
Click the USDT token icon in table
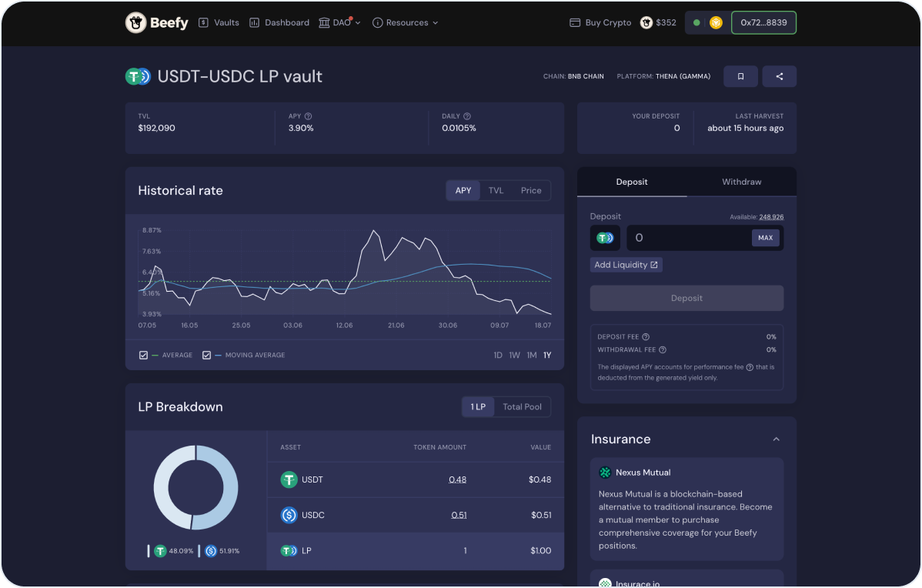tap(289, 479)
